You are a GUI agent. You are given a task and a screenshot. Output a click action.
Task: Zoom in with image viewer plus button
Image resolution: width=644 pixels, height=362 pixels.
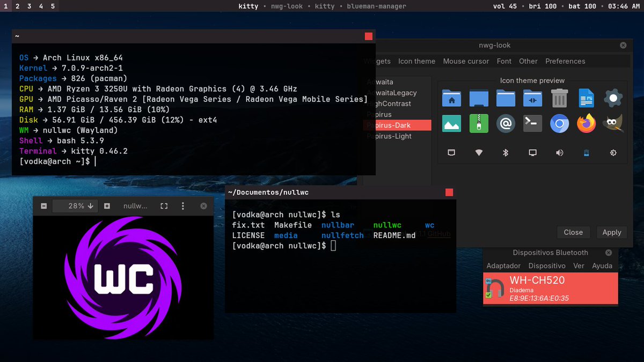pyautogui.click(x=107, y=206)
